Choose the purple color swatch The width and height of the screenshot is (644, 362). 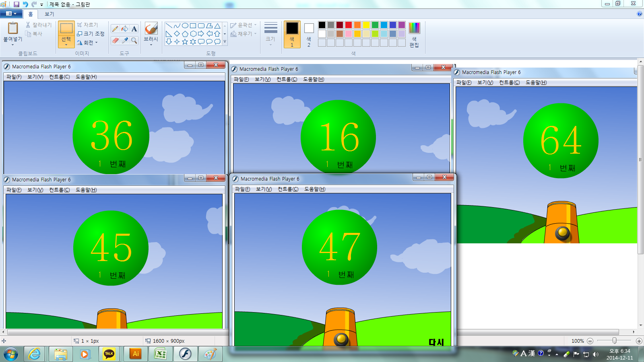pos(402,25)
